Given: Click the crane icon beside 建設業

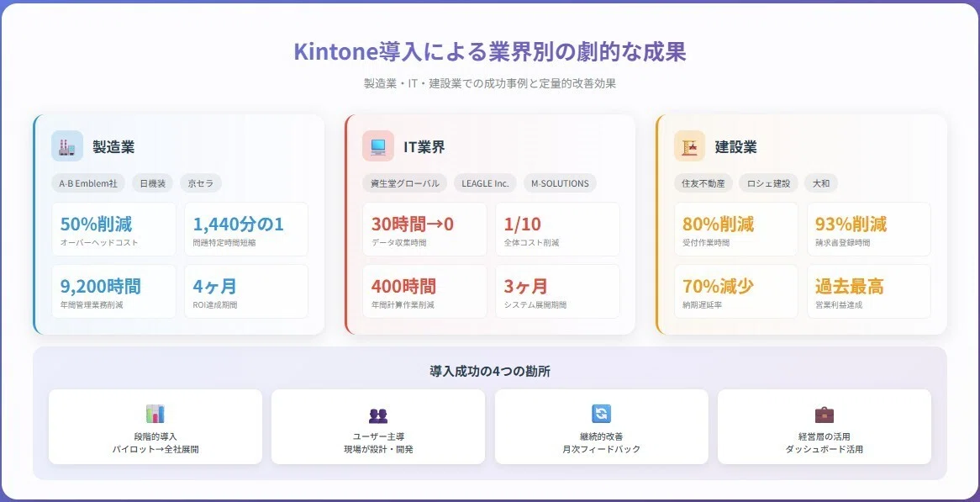Looking at the screenshot, I should (x=689, y=146).
